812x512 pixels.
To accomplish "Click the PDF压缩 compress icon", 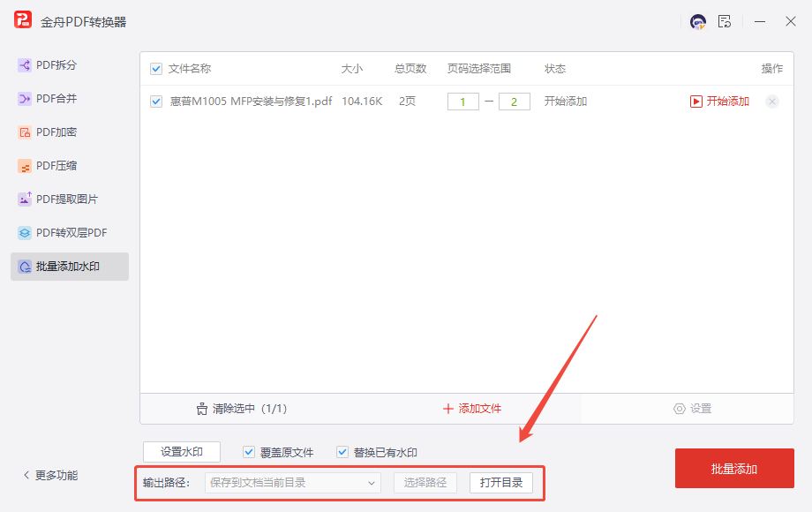I will 25,166.
